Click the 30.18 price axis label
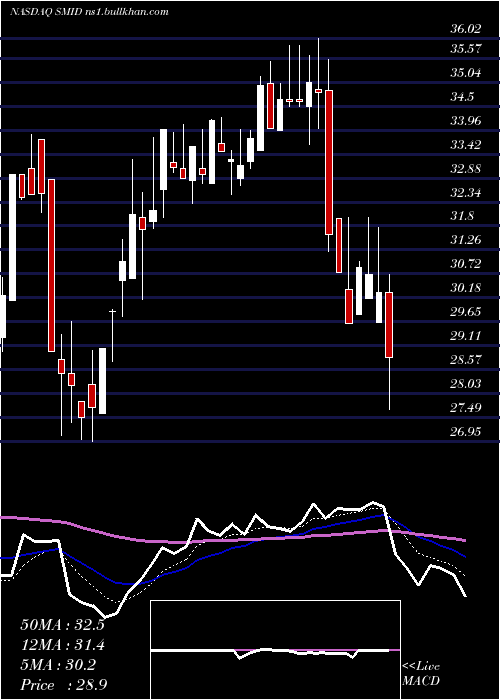This screenshot has height=700, width=500. click(466, 288)
